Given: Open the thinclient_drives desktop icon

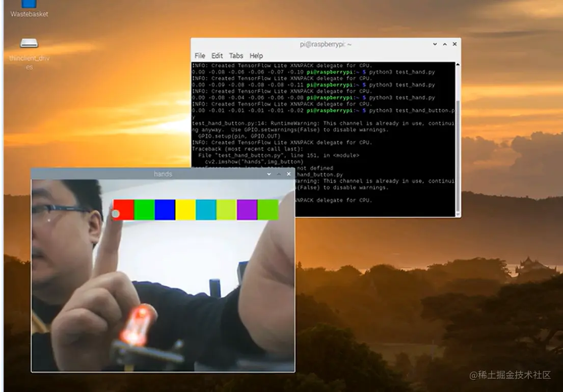Looking at the screenshot, I should point(29,54).
